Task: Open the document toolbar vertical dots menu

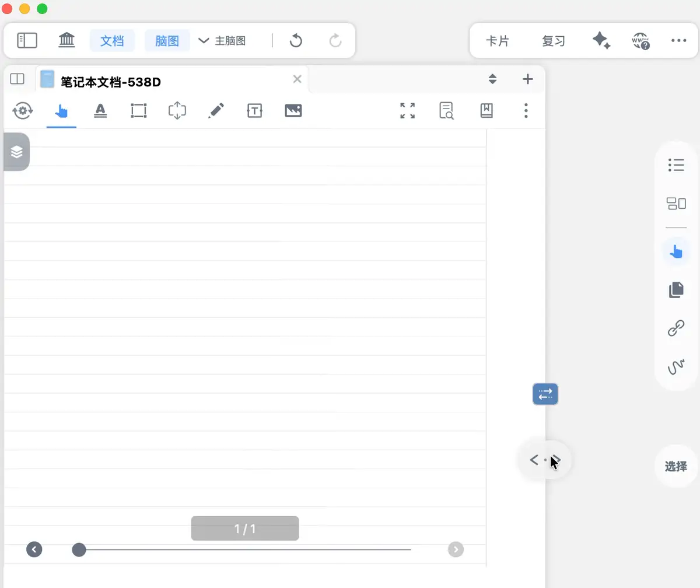Action: 526,111
